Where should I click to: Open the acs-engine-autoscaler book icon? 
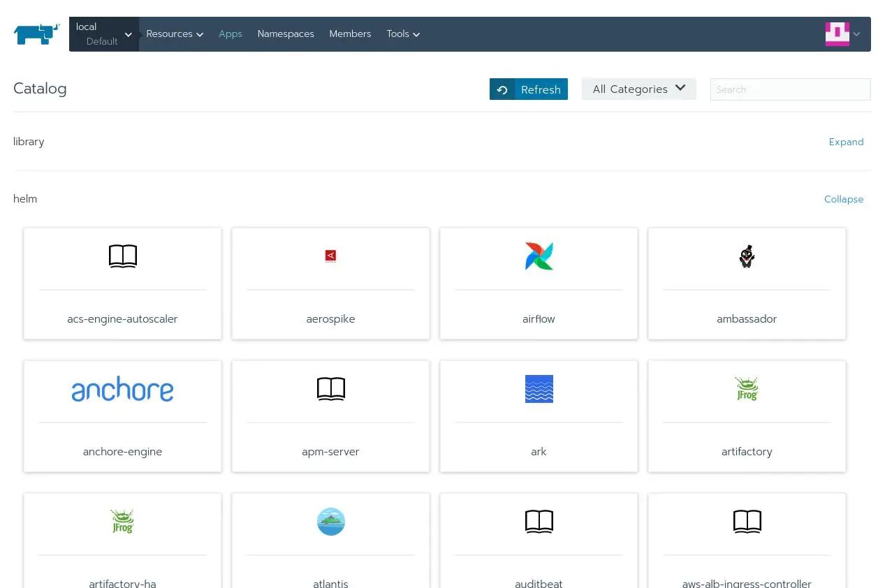point(123,256)
